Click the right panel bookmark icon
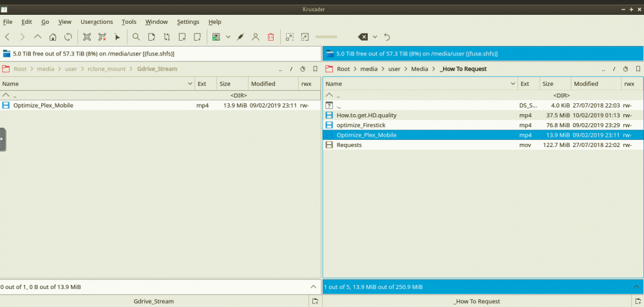The width and height of the screenshot is (644, 307). [638, 69]
